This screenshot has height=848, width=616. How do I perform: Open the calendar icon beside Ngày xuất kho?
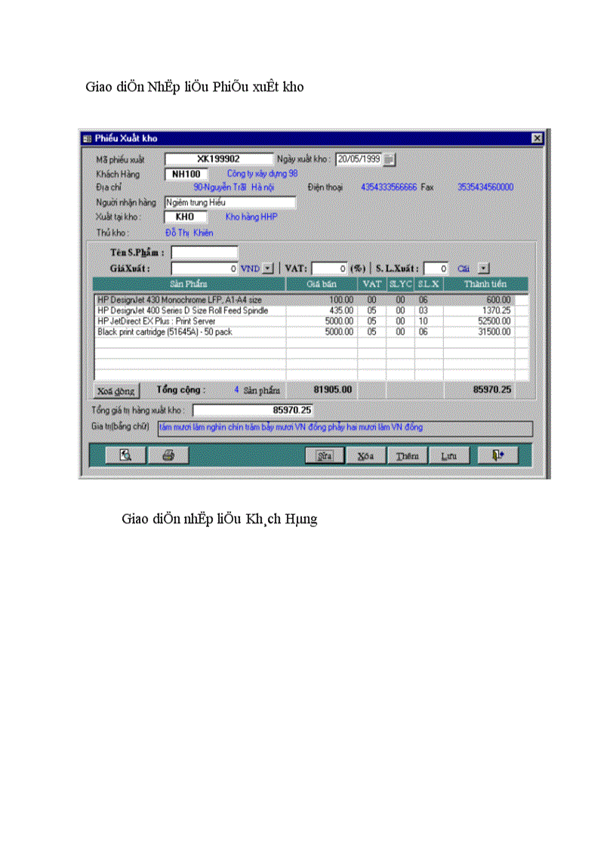(x=388, y=159)
